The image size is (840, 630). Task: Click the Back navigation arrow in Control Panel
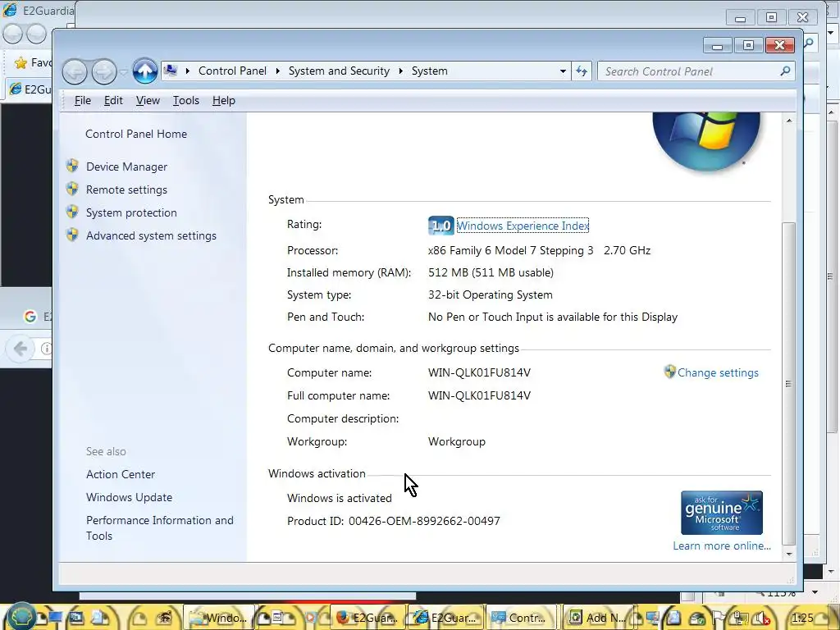[x=75, y=71]
